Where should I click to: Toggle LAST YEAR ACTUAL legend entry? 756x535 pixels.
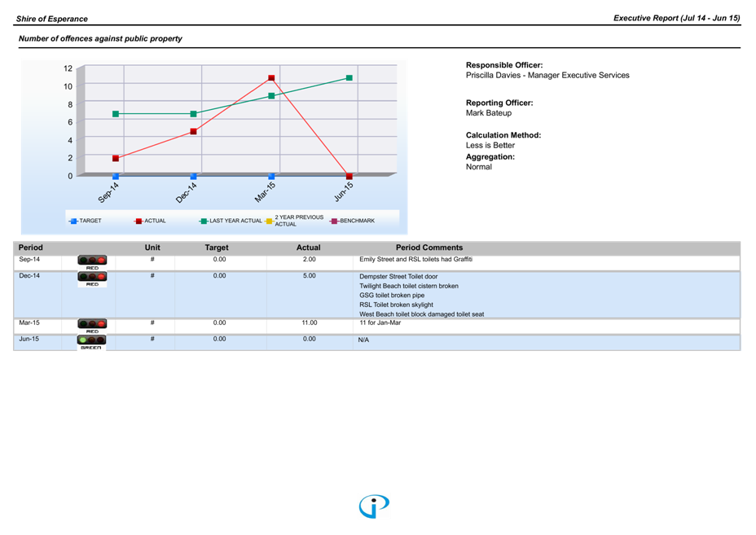(x=231, y=221)
